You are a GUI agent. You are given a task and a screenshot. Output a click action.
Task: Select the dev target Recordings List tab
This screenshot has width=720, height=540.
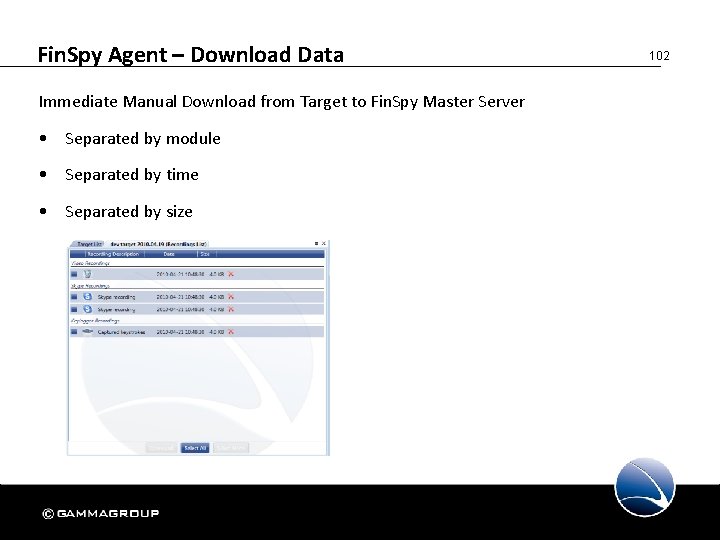[x=158, y=244]
